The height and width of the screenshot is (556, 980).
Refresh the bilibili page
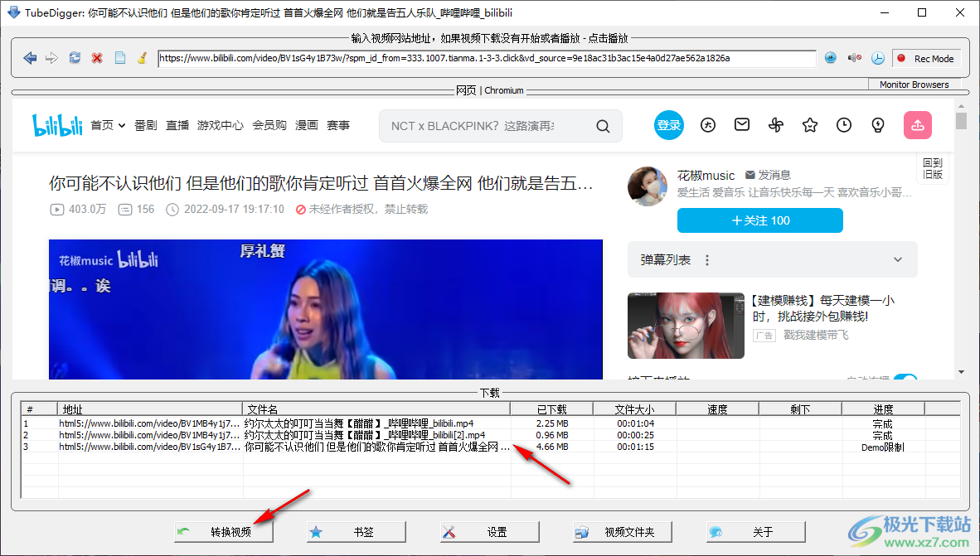[74, 58]
